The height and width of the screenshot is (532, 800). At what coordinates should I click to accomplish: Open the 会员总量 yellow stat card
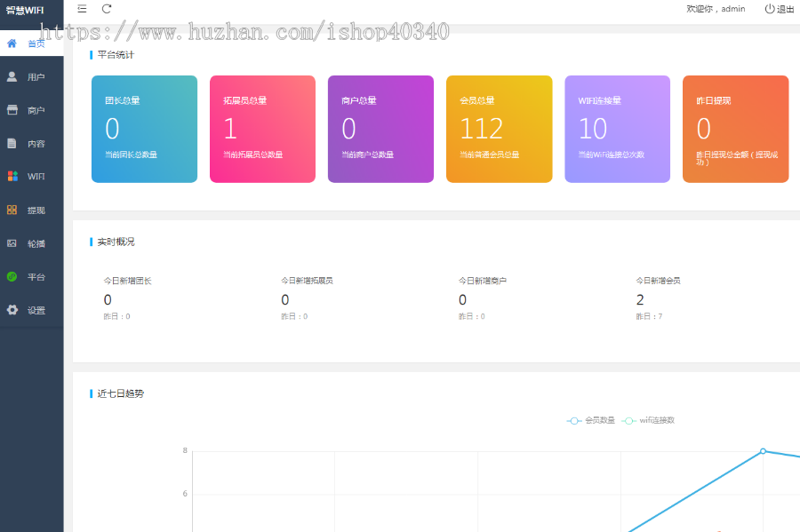(499, 129)
